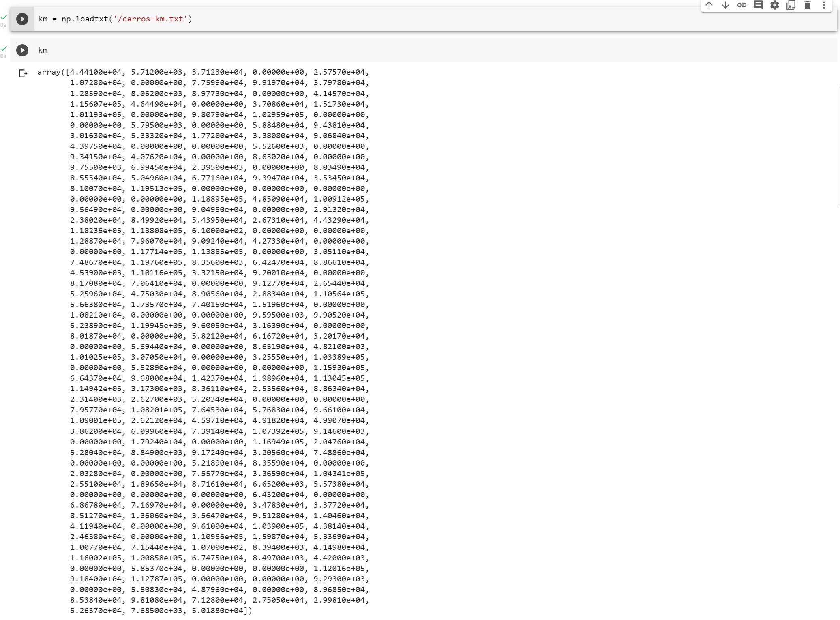Screen dimensions: 840x620
Task: Click the last value 5.01880e+04
Action: (217, 611)
